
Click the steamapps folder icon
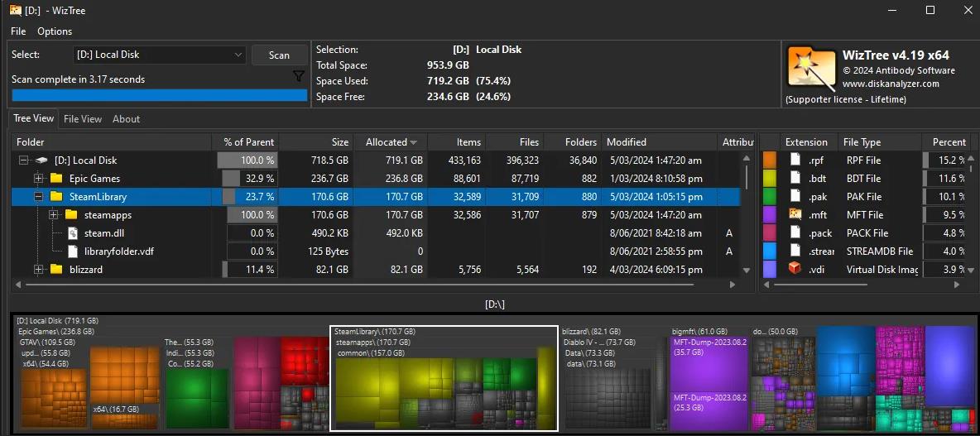71,215
